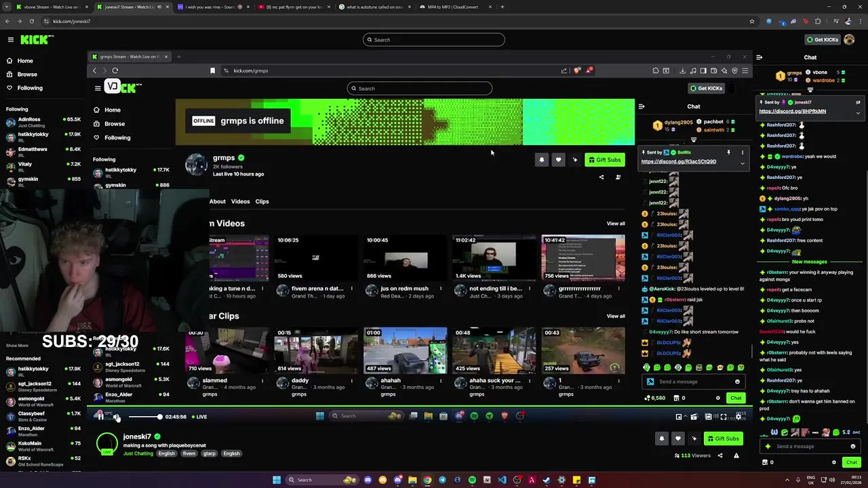Click the New messages indicator in chat
Screen dimensions: 868x488
(x=809, y=262)
